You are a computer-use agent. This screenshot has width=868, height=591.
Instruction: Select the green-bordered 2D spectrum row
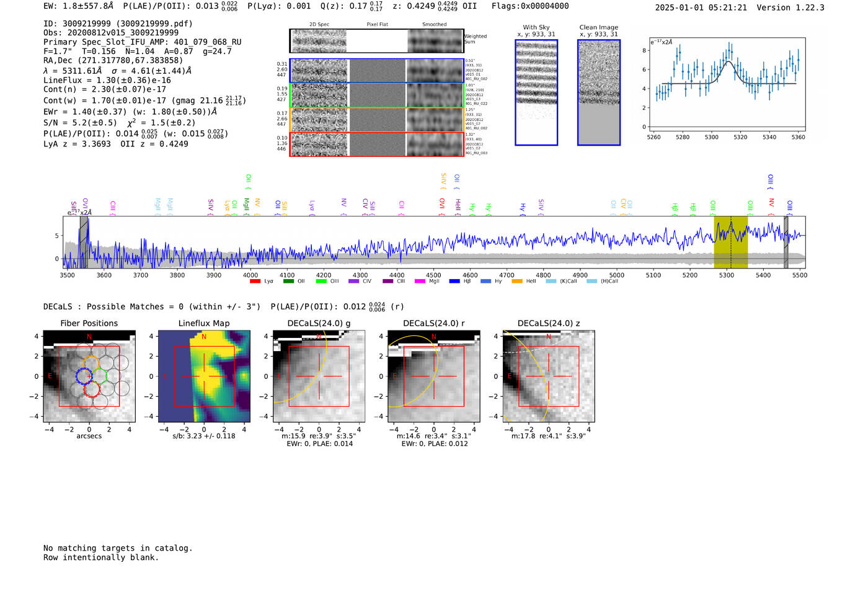tap(377, 96)
